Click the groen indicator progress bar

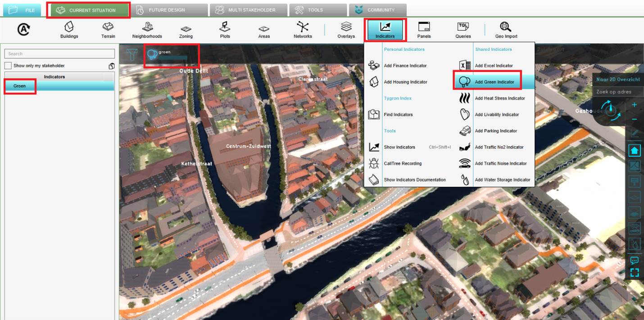tap(172, 58)
